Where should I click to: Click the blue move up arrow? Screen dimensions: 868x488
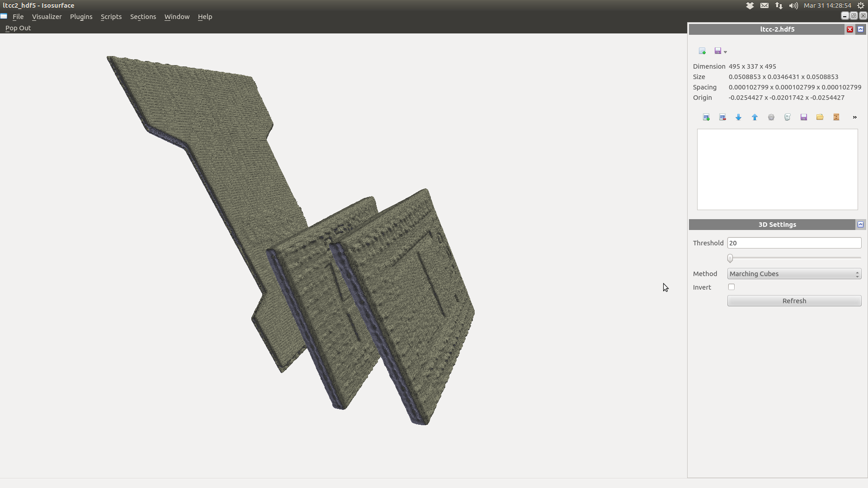coord(755,117)
